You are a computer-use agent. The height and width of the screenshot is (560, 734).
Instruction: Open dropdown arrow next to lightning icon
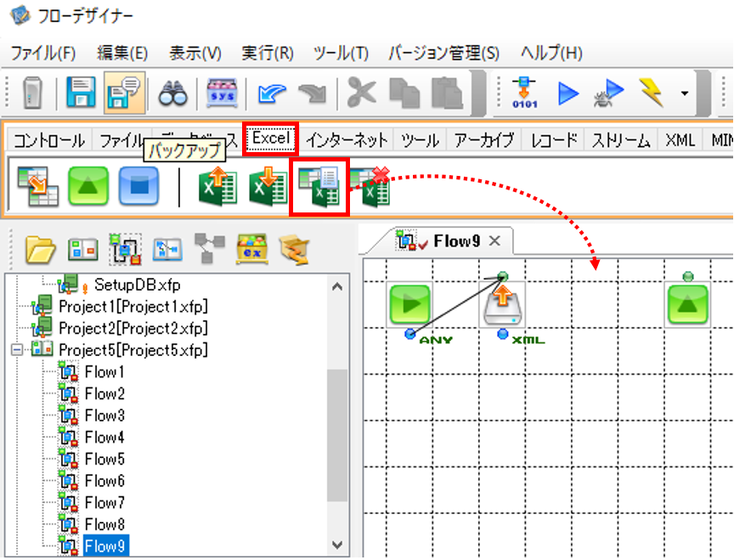pyautogui.click(x=685, y=93)
